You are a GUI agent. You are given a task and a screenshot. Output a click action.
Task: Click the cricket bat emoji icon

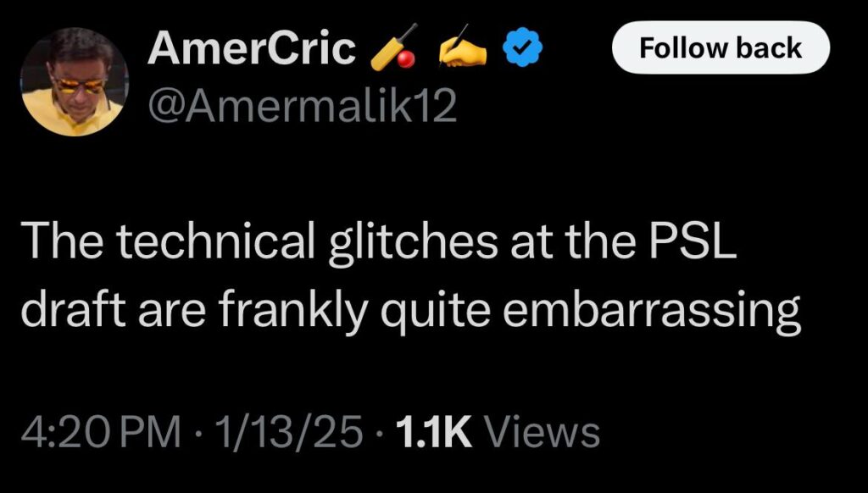pyautogui.click(x=394, y=51)
